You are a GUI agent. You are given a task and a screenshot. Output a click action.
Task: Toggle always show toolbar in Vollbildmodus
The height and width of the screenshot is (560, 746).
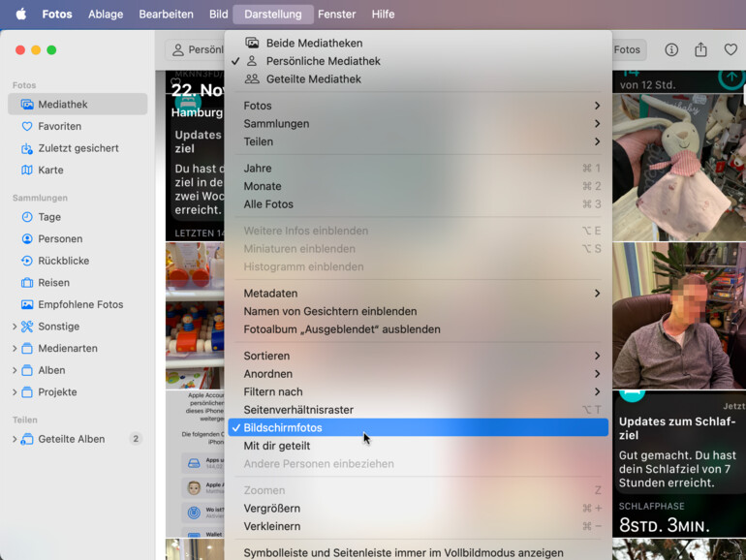click(x=419, y=553)
